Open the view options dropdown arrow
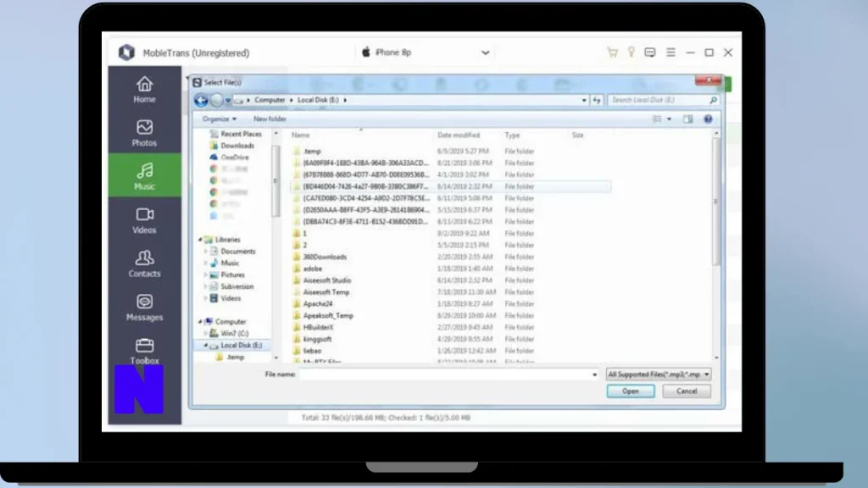 pos(670,119)
